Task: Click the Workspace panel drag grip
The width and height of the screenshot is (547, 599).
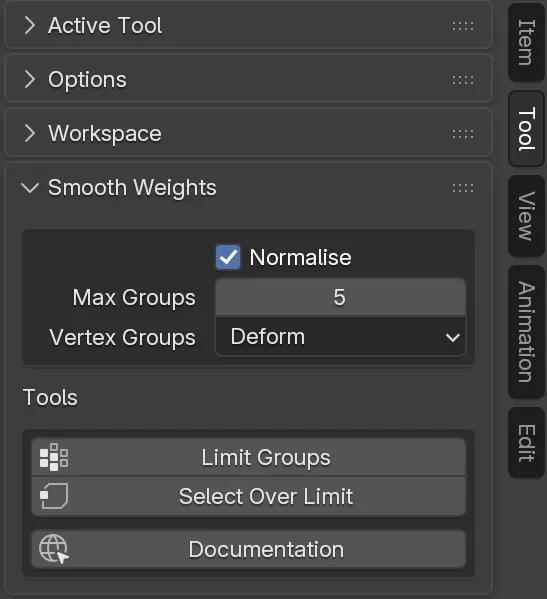Action: [463, 134]
